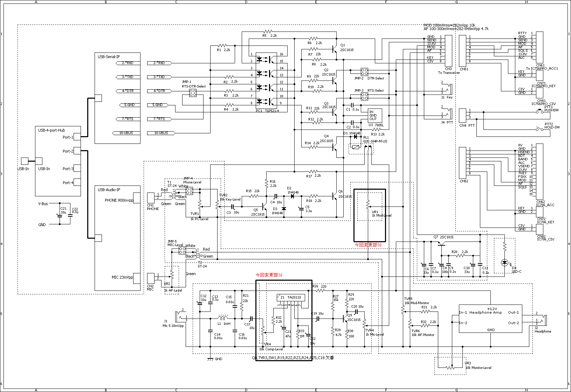Click the USB-Serial-IF block label

coord(109,57)
